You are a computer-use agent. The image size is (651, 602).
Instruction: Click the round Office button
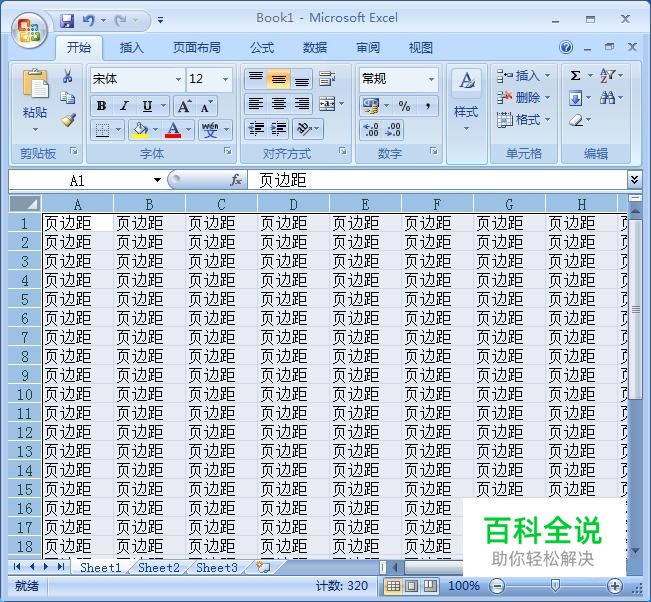coord(29,30)
